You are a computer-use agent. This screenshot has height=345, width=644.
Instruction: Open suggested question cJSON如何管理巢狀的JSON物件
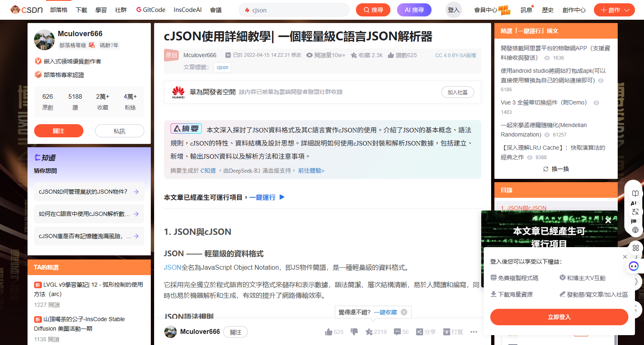(x=89, y=192)
